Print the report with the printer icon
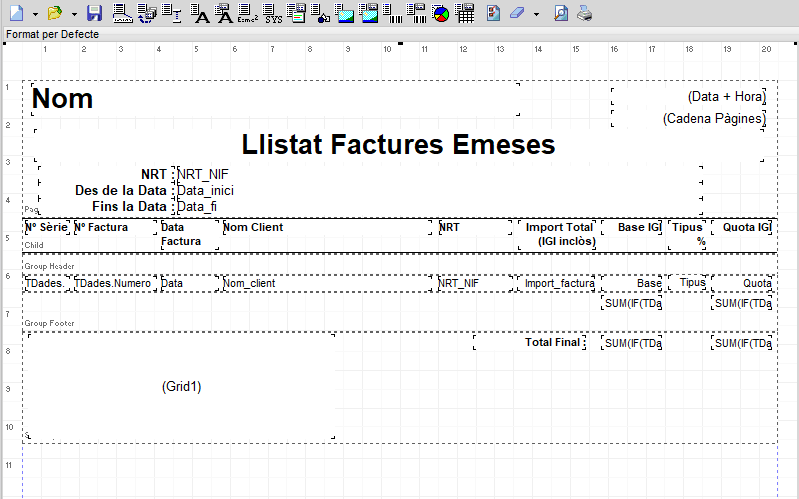The height and width of the screenshot is (499, 799). pyautogui.click(x=584, y=13)
